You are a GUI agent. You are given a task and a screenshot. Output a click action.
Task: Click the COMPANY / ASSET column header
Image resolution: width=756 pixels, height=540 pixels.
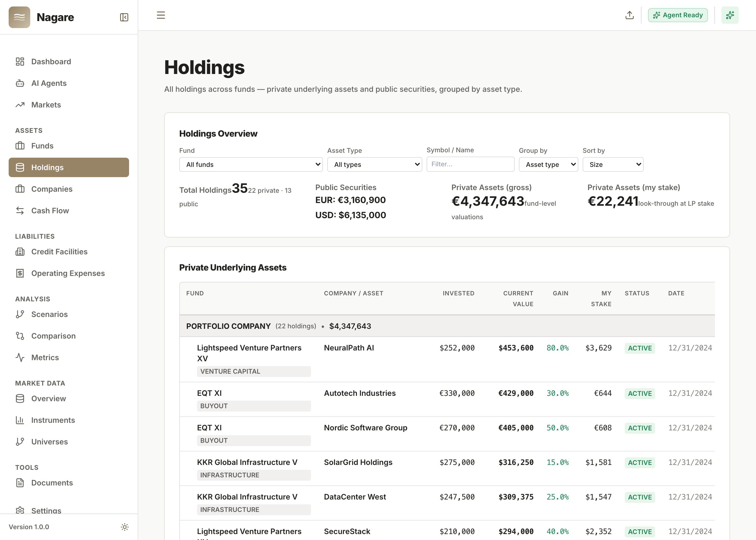(353, 293)
